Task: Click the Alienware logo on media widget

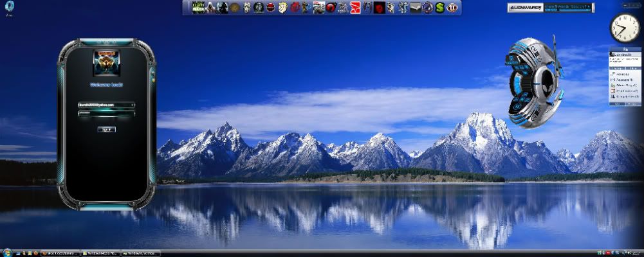Action: [526, 8]
